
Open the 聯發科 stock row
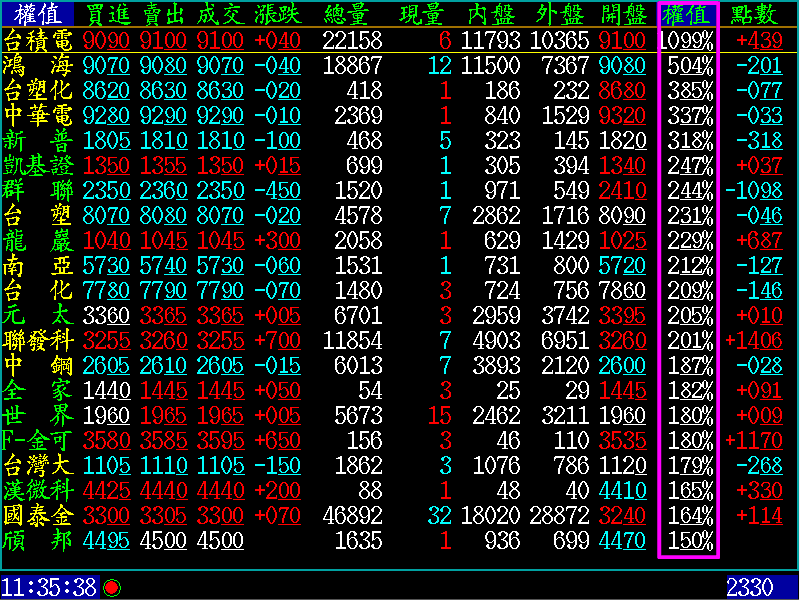point(37,340)
